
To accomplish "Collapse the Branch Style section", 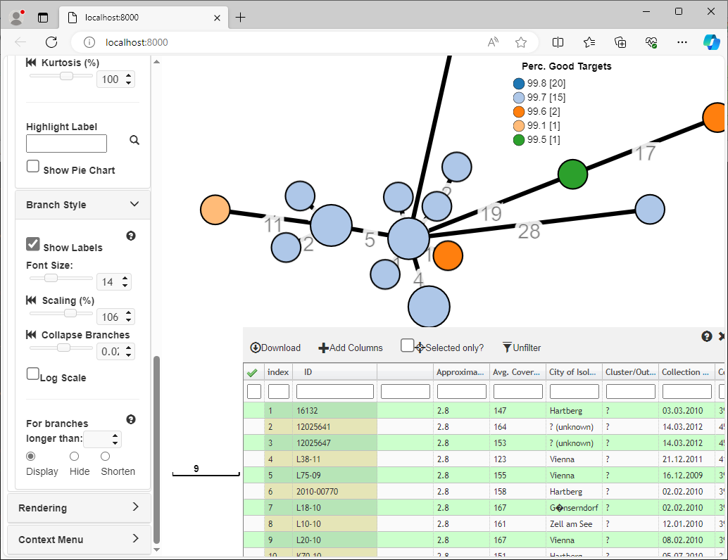I will [134, 205].
